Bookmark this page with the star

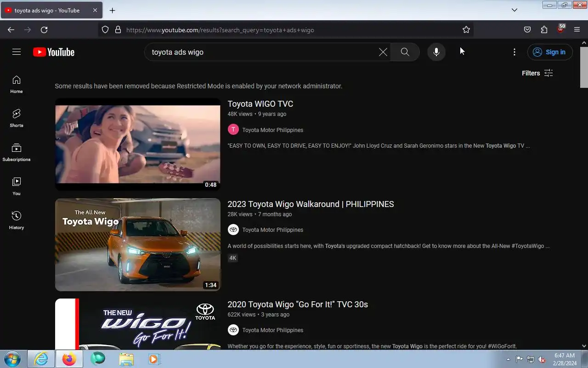pos(466,30)
